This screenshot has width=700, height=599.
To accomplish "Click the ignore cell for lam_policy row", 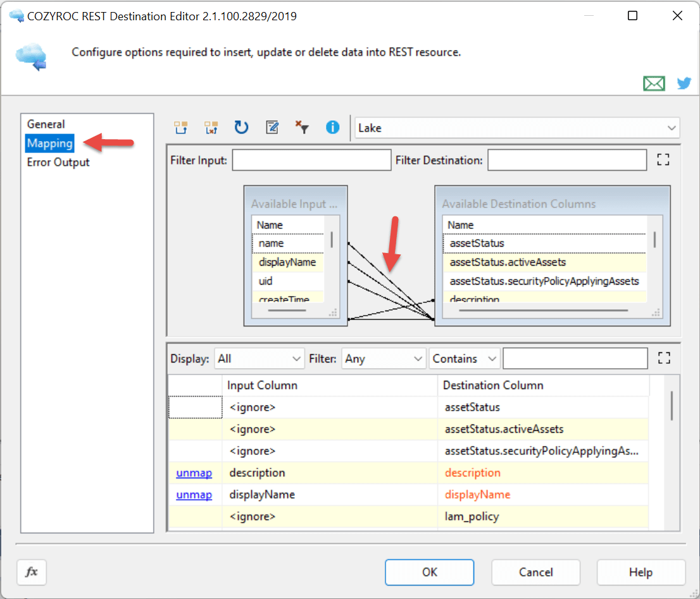I will pos(330,517).
